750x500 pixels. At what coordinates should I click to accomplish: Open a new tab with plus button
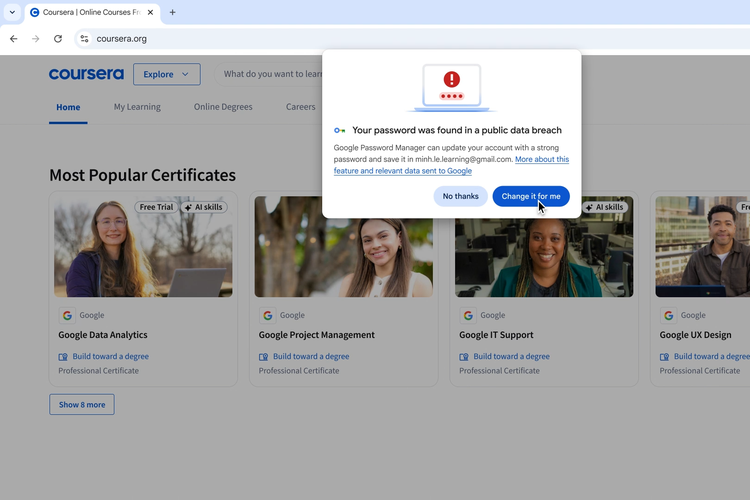coord(172,12)
